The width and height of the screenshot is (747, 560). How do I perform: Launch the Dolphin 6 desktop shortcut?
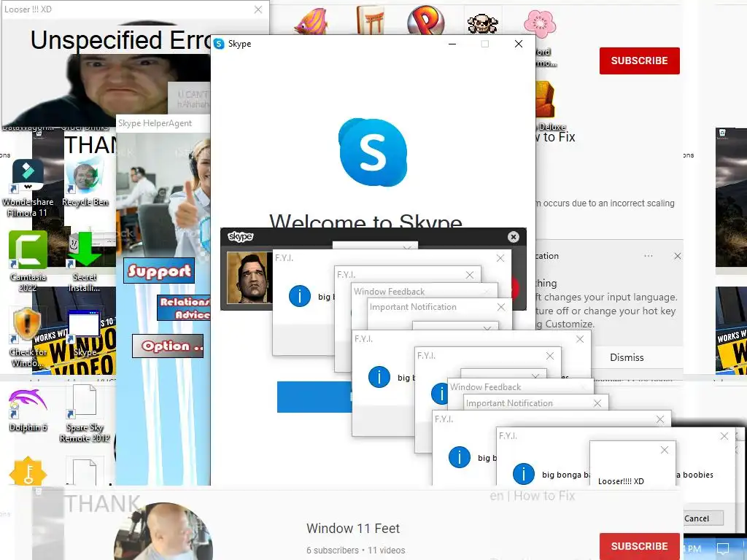click(28, 411)
